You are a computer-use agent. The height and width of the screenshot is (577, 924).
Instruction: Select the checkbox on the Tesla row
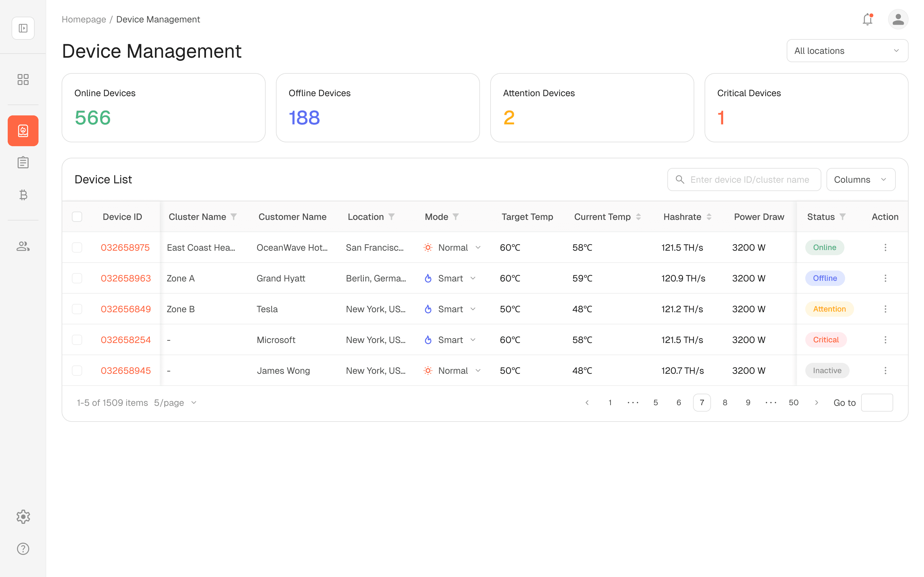click(x=77, y=309)
